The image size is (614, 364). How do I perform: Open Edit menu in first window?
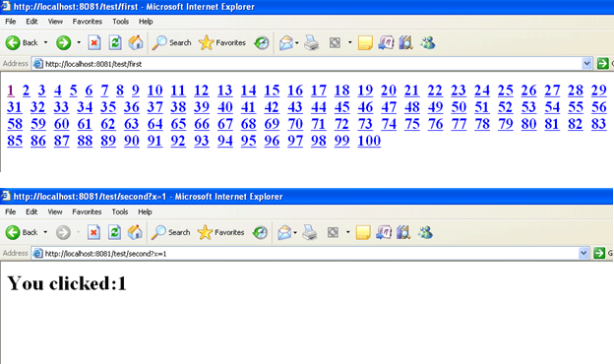pyautogui.click(x=31, y=22)
